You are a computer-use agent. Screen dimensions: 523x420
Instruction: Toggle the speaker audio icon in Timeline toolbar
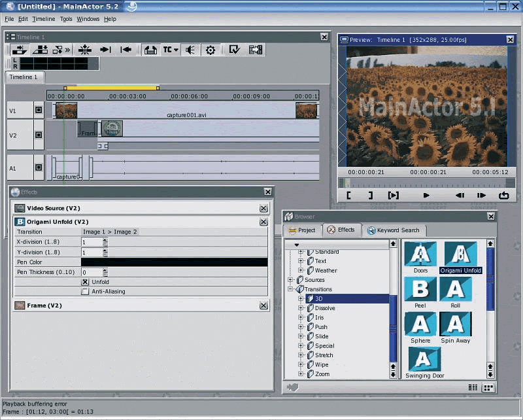point(190,50)
